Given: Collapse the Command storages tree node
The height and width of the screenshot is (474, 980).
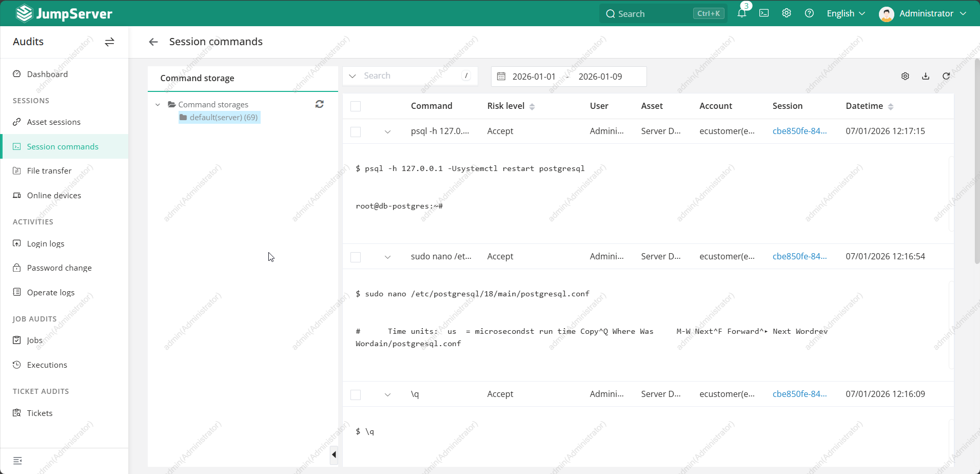Looking at the screenshot, I should pyautogui.click(x=158, y=105).
